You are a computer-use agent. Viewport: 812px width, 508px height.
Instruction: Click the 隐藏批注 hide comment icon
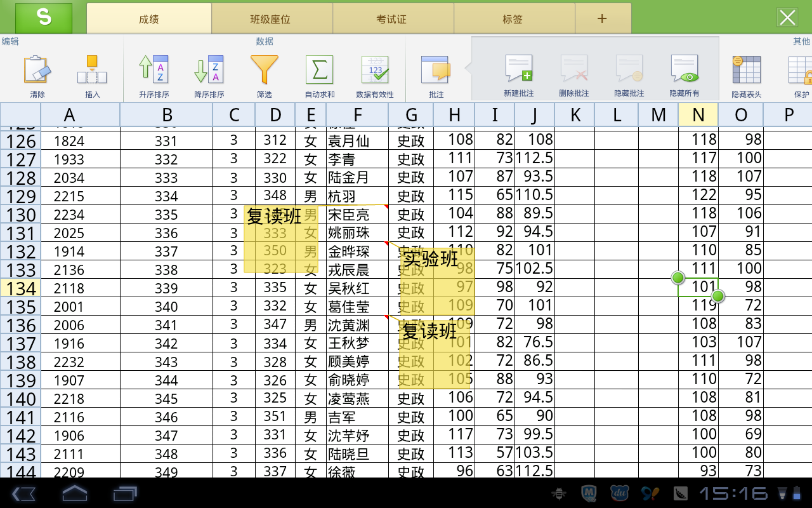click(x=629, y=69)
